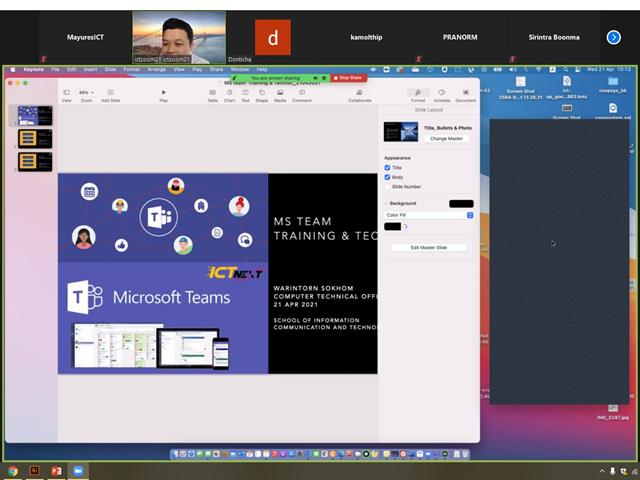Open the Window menu
This screenshot has width=640, height=480.
240,69
